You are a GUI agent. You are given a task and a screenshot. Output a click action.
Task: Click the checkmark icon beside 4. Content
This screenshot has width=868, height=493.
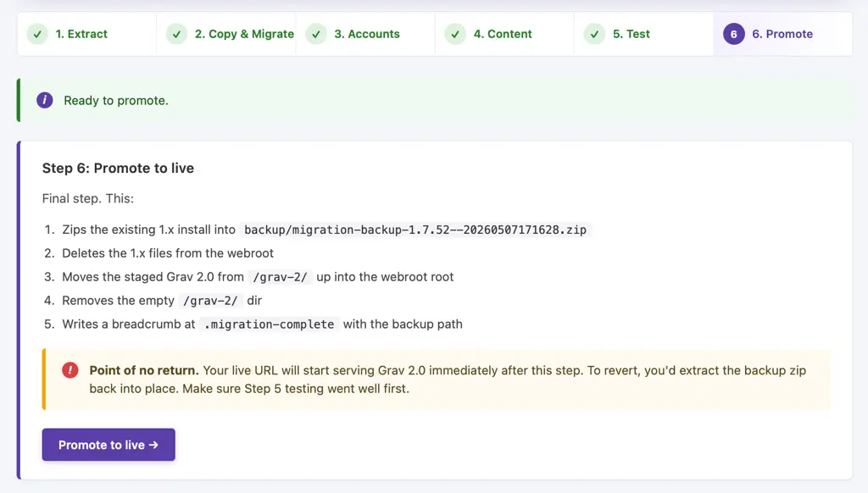click(455, 34)
